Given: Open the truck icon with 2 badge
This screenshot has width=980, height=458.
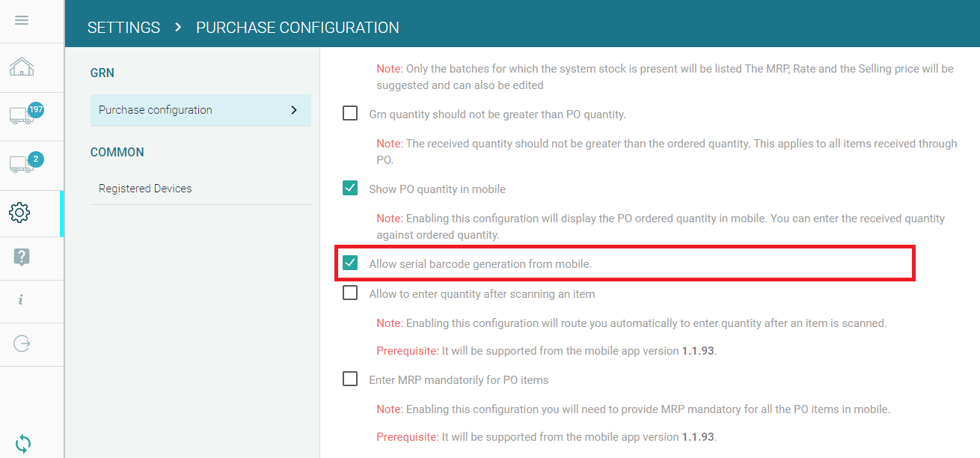Looking at the screenshot, I should pos(23,163).
